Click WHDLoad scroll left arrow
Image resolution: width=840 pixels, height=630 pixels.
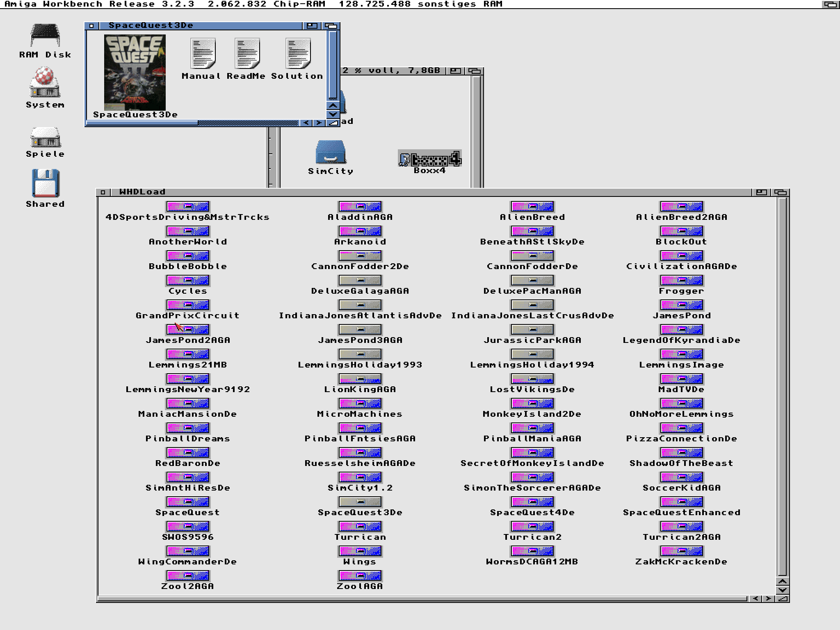point(755,599)
